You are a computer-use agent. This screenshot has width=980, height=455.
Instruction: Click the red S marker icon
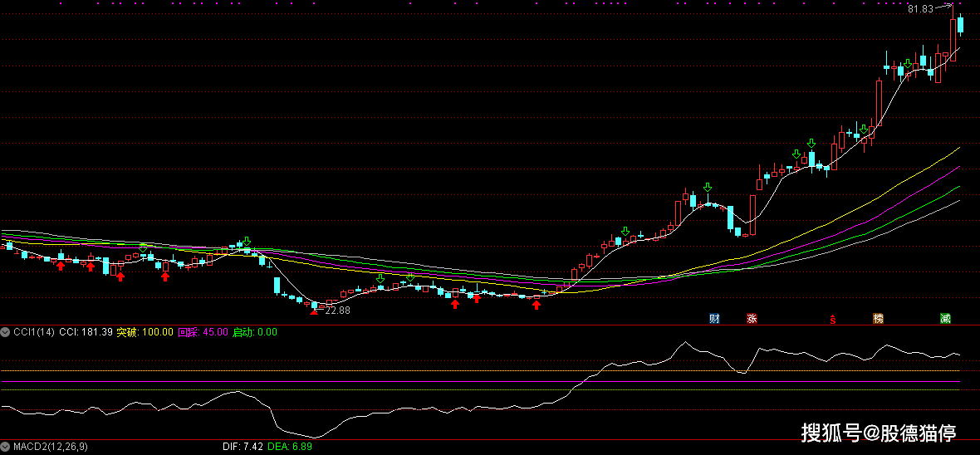tap(832, 318)
